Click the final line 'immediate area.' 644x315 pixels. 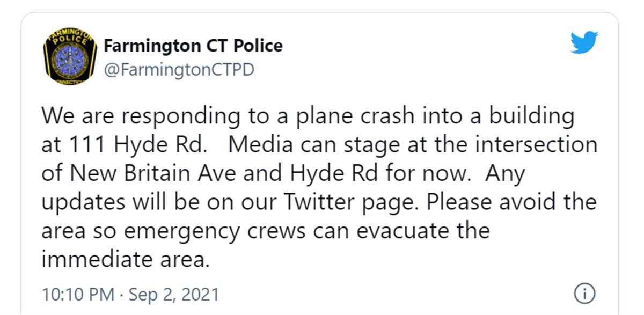125,260
